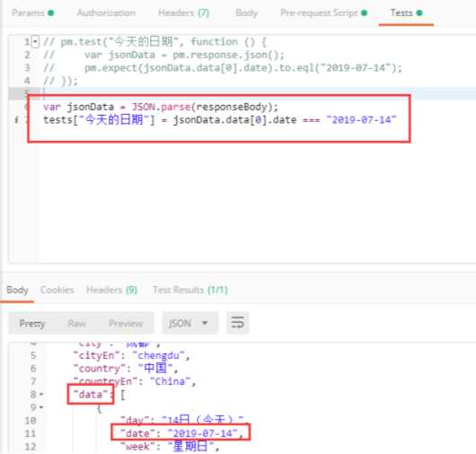Select the request Body tab
Image resolution: width=476 pixels, height=454 pixels.
point(246,13)
